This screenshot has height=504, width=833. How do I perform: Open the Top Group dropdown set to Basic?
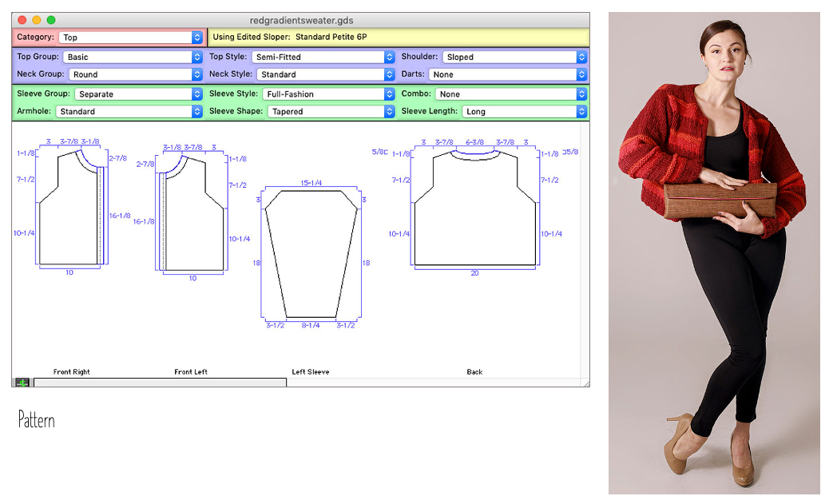tap(133, 57)
